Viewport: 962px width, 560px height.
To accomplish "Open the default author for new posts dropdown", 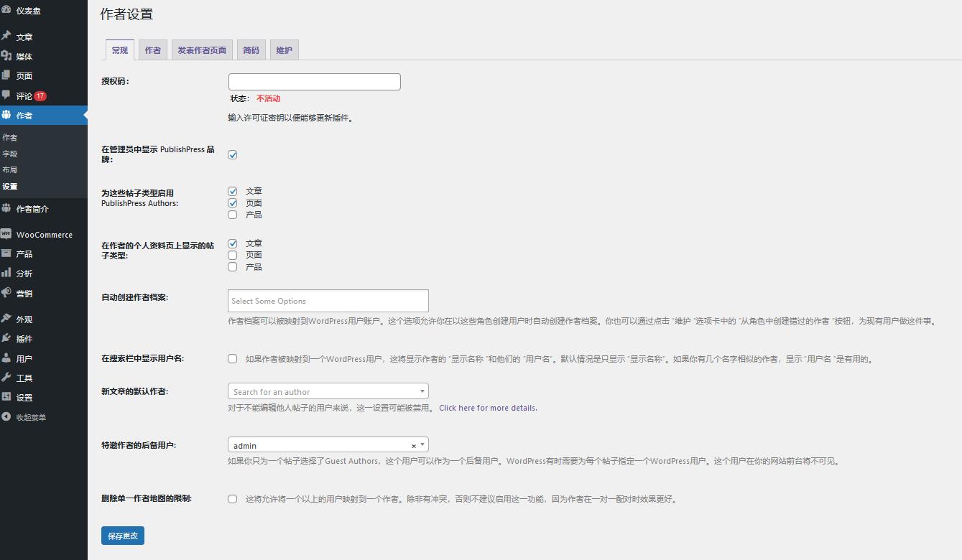I will point(328,391).
